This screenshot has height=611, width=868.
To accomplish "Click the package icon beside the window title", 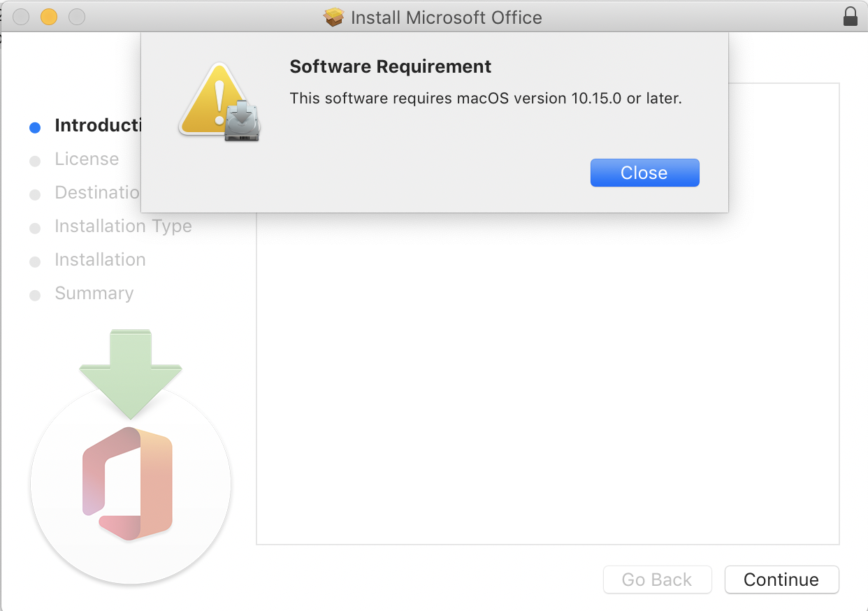I will 334,17.
